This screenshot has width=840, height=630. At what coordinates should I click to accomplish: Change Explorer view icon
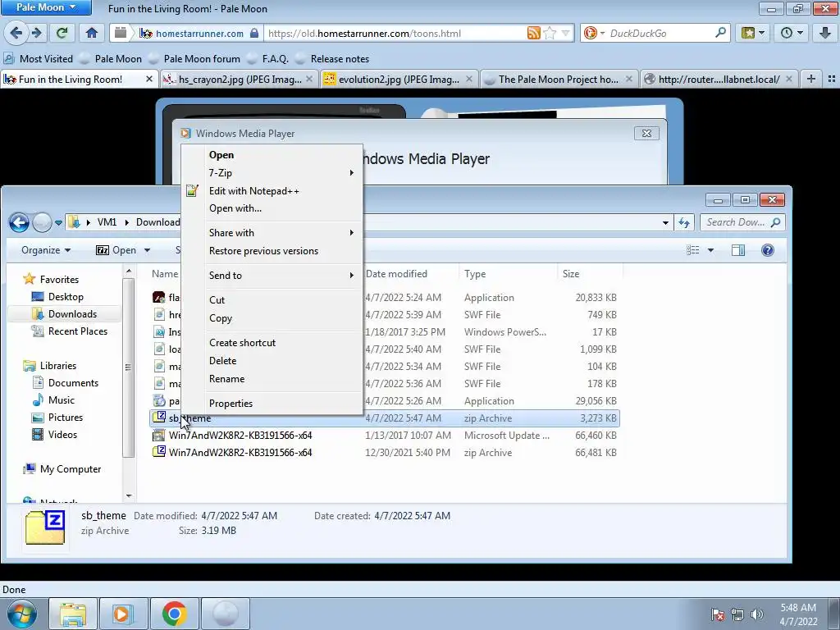(692, 250)
